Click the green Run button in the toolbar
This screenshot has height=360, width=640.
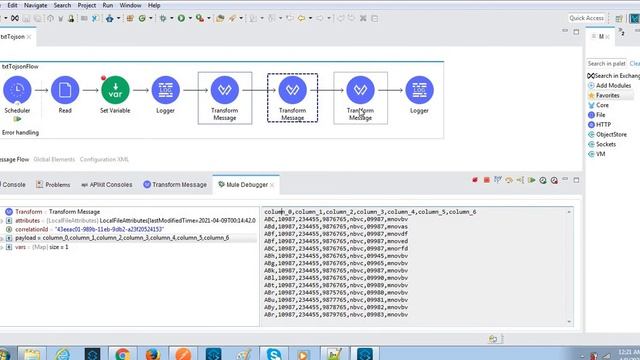pos(181,18)
